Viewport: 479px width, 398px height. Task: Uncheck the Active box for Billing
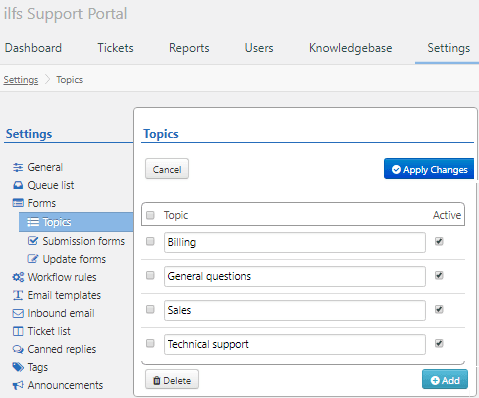[x=439, y=241]
